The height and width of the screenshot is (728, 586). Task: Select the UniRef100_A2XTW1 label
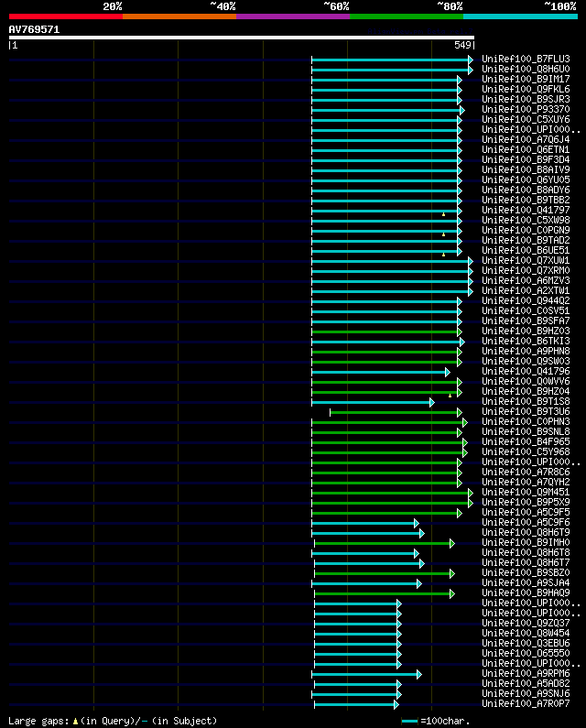[526, 290]
